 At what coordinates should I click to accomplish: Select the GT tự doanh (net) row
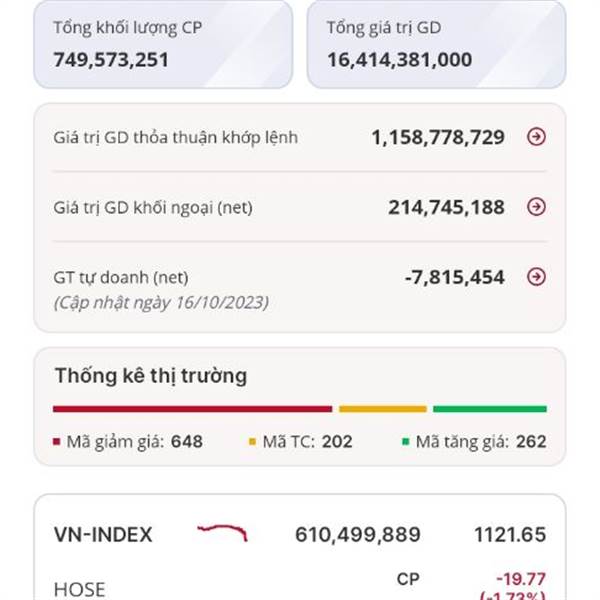(300, 287)
